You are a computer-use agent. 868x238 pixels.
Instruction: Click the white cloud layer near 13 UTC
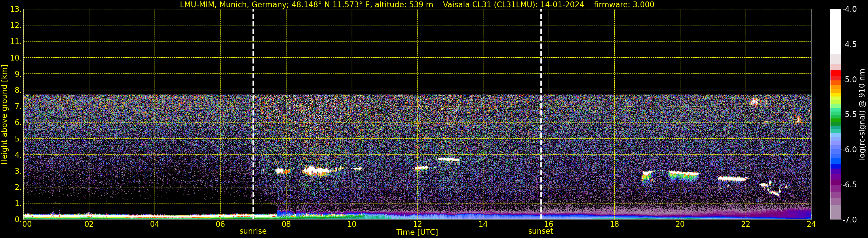tap(449, 159)
